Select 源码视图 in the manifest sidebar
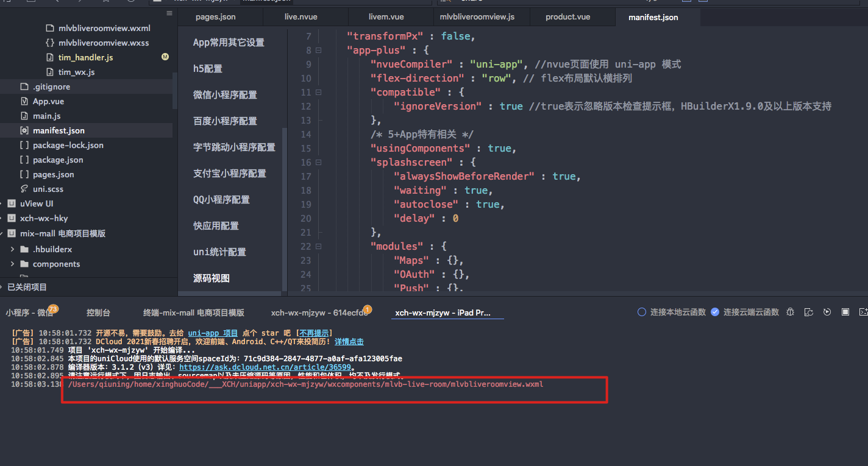The width and height of the screenshot is (868, 466). tap(212, 278)
